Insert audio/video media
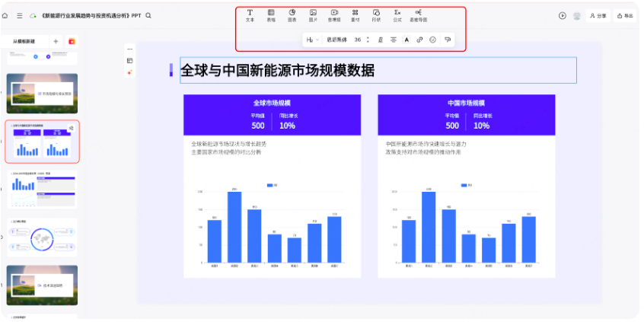 (x=334, y=16)
